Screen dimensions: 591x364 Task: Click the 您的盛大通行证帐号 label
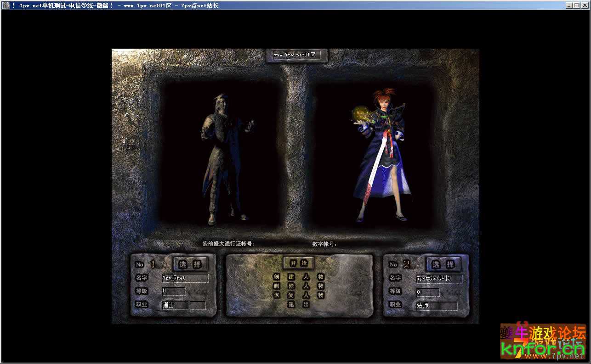pyautogui.click(x=228, y=244)
